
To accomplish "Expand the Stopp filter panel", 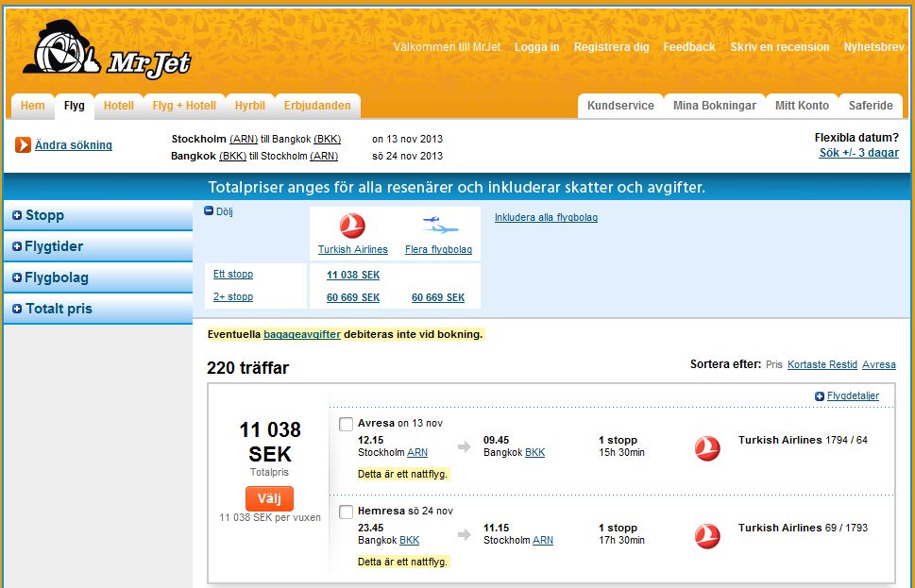I will 98,215.
